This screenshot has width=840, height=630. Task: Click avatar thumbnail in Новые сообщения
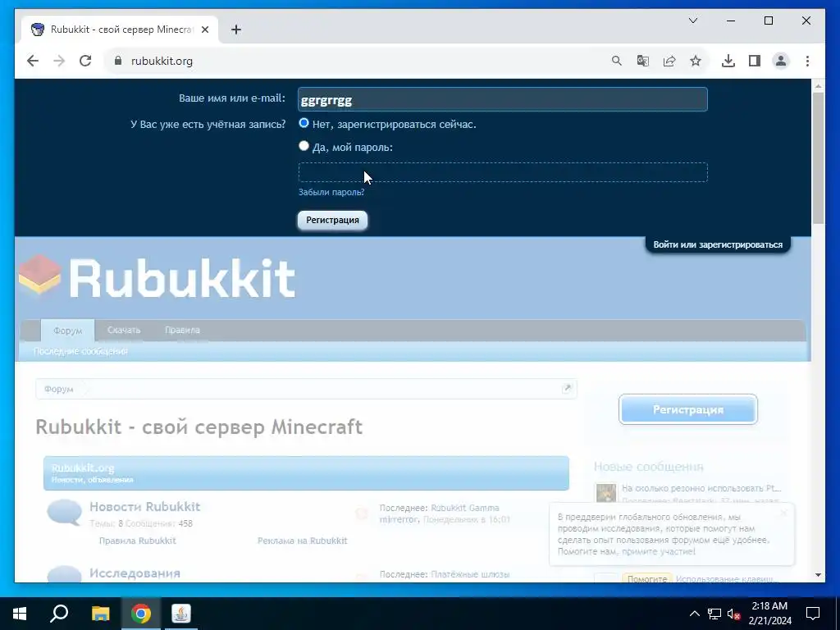606,493
